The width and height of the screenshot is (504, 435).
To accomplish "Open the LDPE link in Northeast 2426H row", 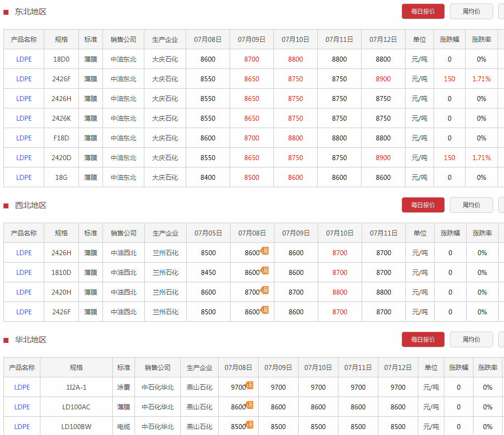I will 24,99.
